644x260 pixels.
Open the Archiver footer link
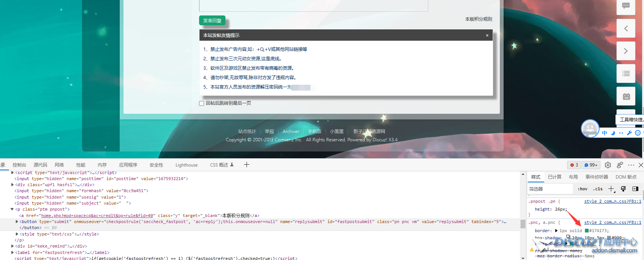point(291,132)
